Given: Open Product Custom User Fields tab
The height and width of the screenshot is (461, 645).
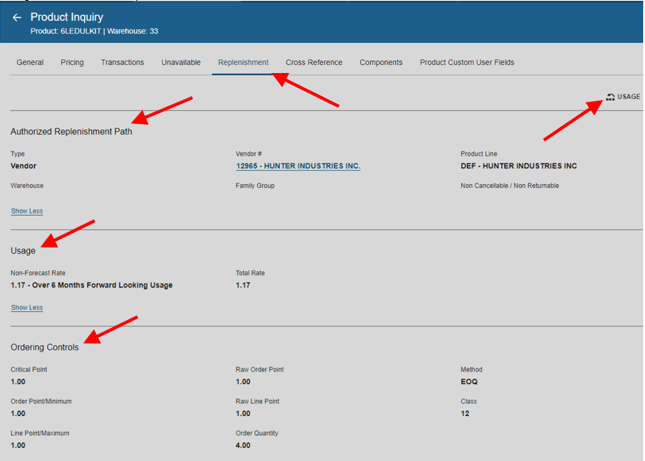Looking at the screenshot, I should point(467,62).
